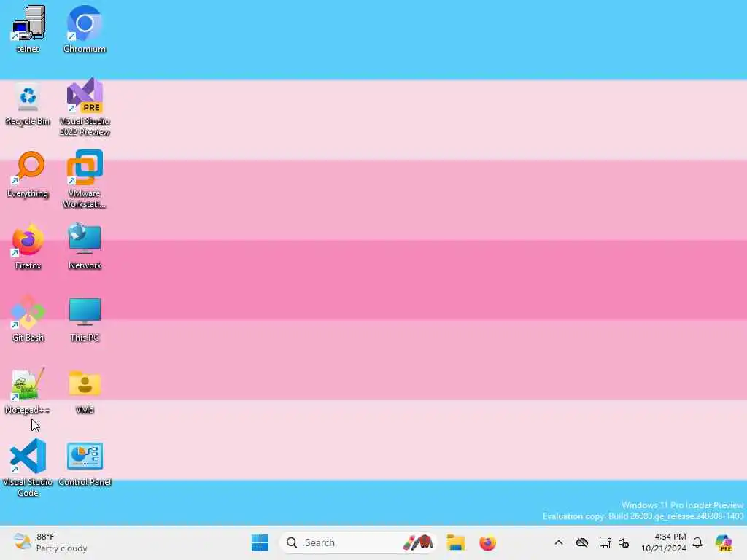Click the search highlight image in Search box
Viewport: 747px width, 560px height.
(x=418, y=542)
